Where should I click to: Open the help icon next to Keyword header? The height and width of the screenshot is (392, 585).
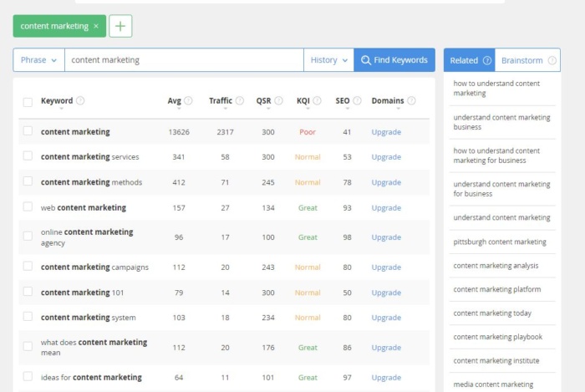[x=80, y=100]
